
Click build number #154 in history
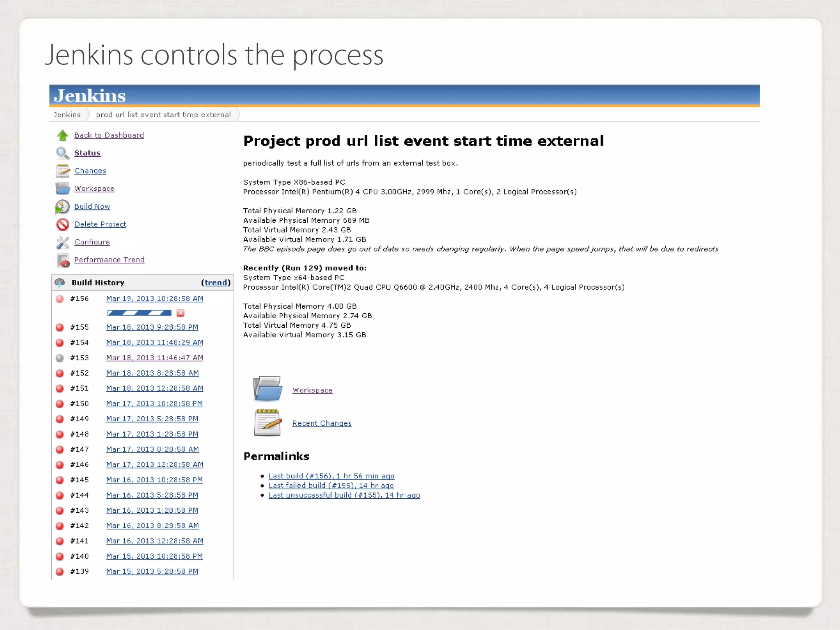click(x=80, y=342)
